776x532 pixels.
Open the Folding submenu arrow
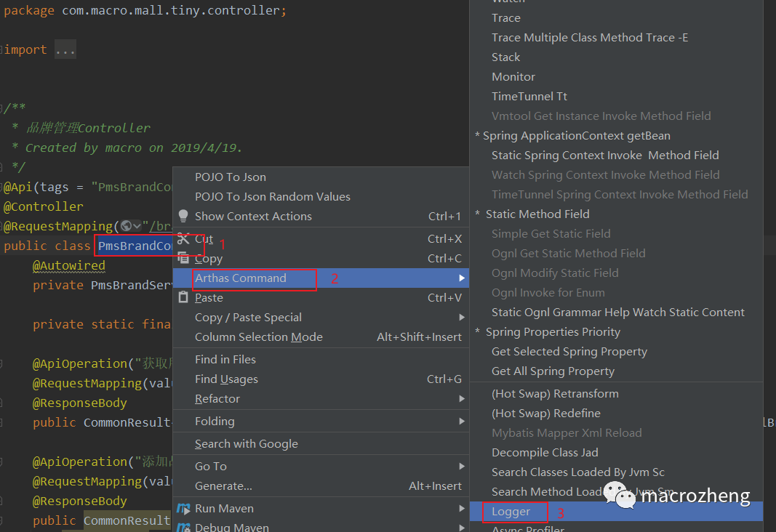(x=461, y=422)
